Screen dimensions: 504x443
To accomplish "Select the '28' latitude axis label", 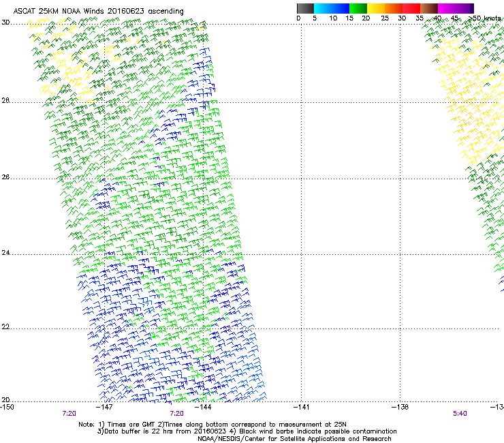I will (5, 101).
